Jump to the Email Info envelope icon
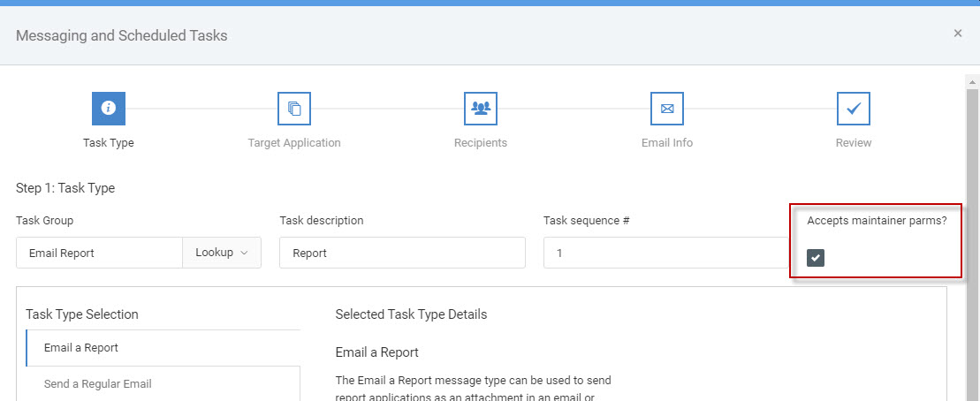 (667, 109)
